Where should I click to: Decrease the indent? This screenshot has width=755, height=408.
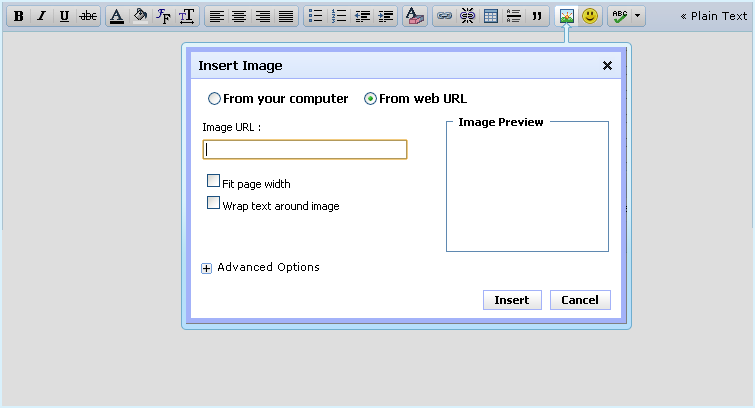click(x=362, y=16)
